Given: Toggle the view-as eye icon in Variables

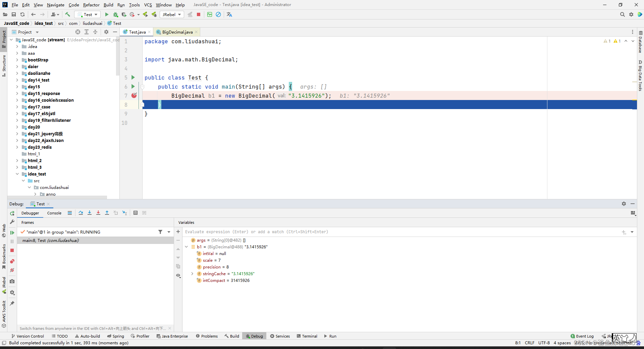Looking at the screenshot, I should [178, 276].
